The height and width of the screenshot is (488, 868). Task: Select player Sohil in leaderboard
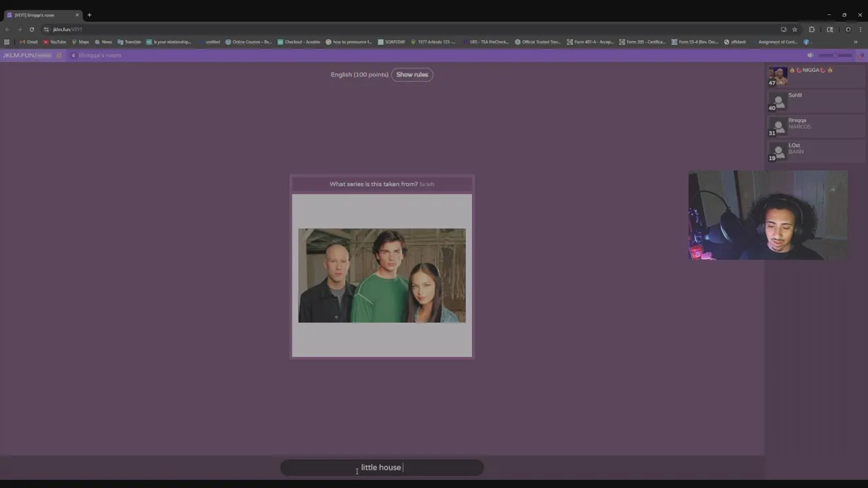click(x=816, y=102)
